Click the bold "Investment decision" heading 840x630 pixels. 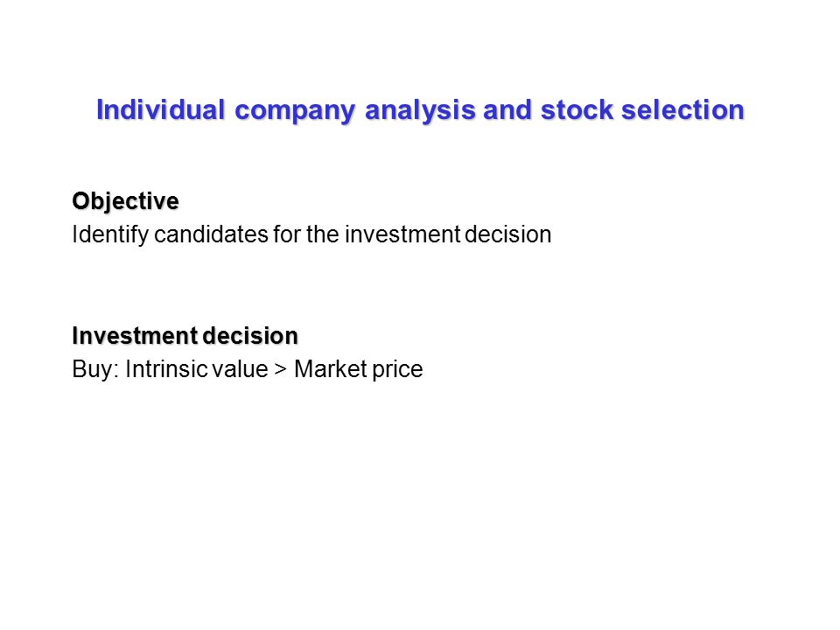point(185,336)
